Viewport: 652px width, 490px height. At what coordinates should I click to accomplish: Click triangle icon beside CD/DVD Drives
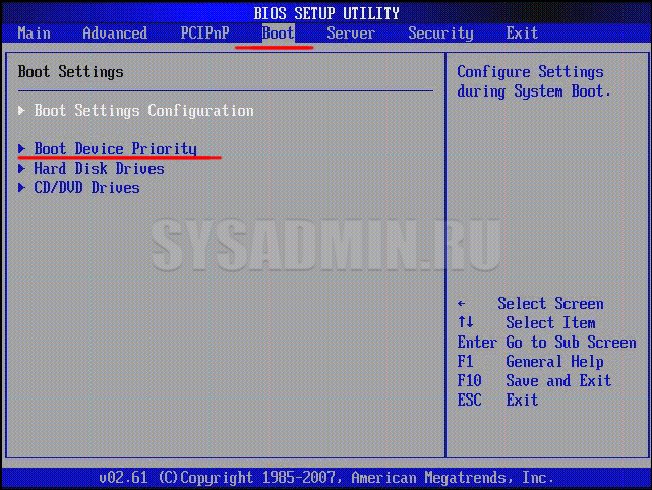(22, 188)
